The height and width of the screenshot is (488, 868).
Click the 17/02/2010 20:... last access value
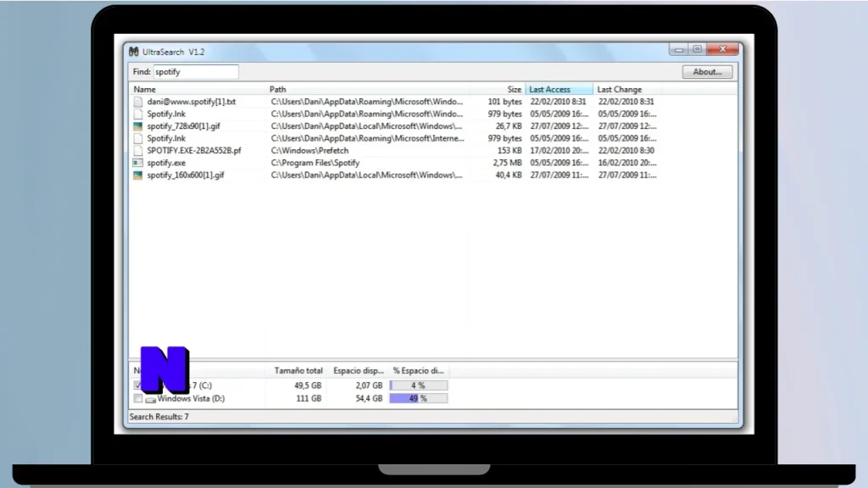(x=559, y=151)
